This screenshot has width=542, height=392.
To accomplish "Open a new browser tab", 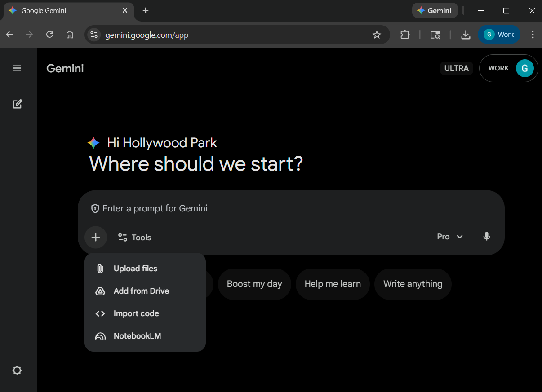I will (146, 10).
